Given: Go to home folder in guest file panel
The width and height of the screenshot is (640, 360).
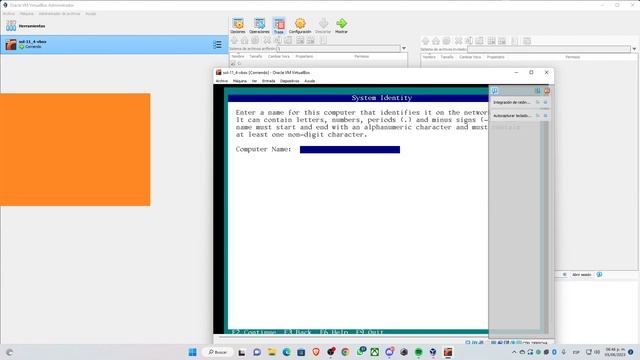Looking at the screenshot, I should (436, 41).
